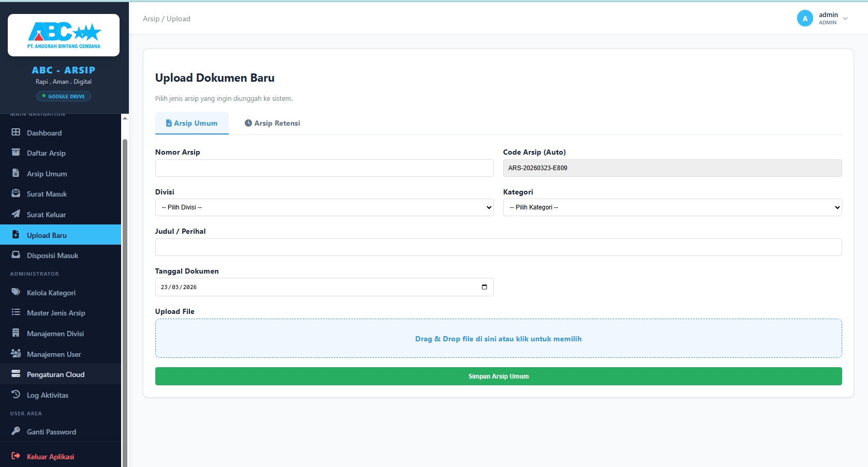Viewport: 868px width, 467px height.
Task: Click the Master Jenis Arsip list icon
Action: coord(16,312)
